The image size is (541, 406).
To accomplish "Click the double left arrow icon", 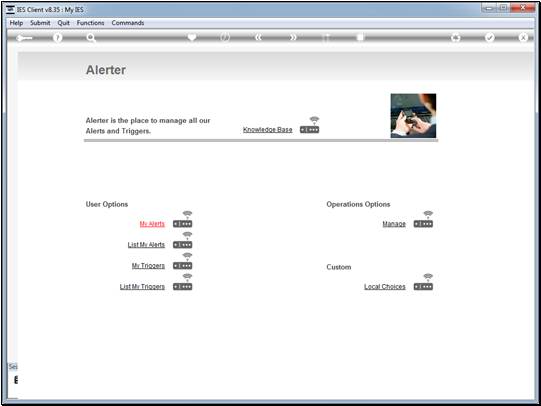I will tap(258, 37).
